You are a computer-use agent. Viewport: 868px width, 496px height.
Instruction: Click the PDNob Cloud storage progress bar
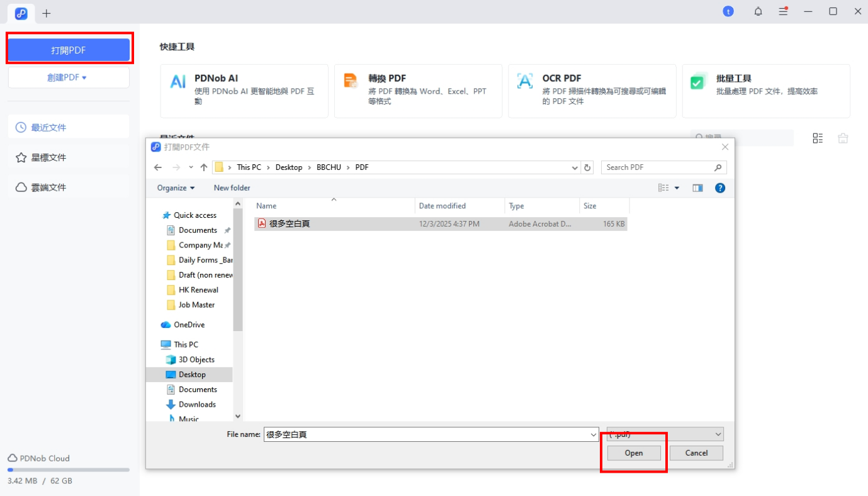[x=68, y=470]
